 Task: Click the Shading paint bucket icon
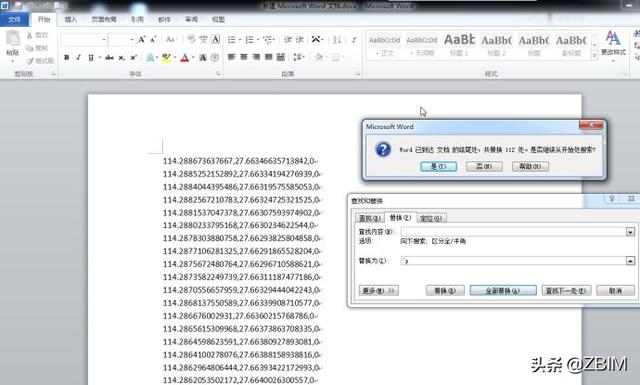click(318, 57)
